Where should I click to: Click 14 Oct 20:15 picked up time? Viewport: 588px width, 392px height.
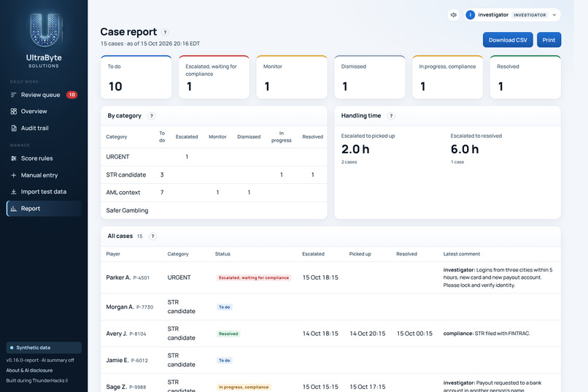pyautogui.click(x=368, y=334)
